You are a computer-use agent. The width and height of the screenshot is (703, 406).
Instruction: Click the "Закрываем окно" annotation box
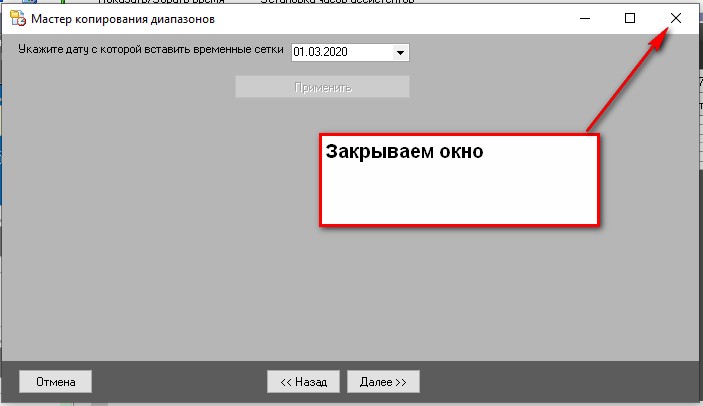(459, 180)
